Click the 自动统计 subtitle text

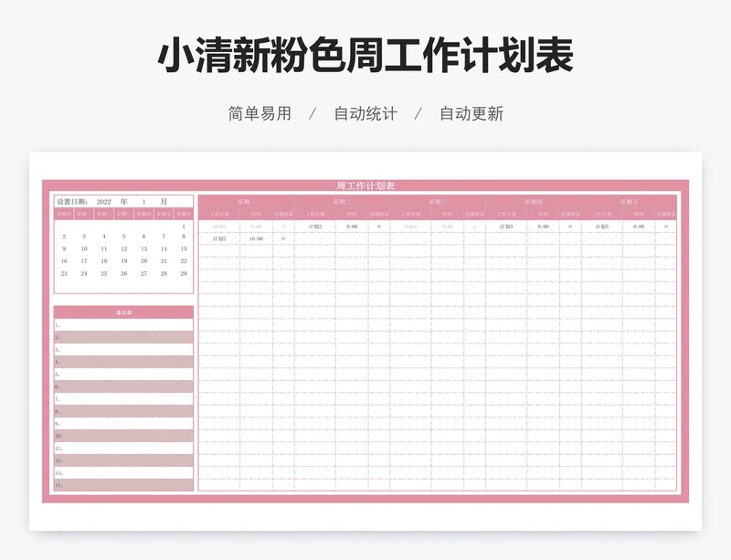tap(365, 113)
